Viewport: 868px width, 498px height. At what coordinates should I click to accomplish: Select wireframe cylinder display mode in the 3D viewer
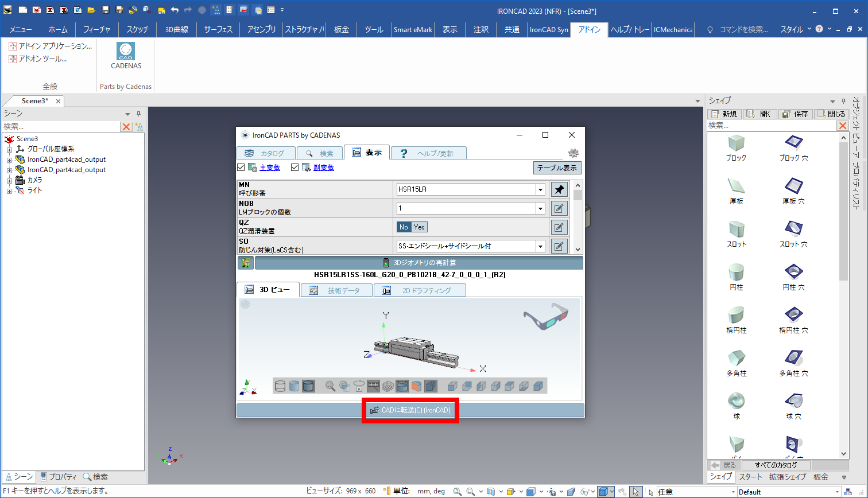click(280, 386)
